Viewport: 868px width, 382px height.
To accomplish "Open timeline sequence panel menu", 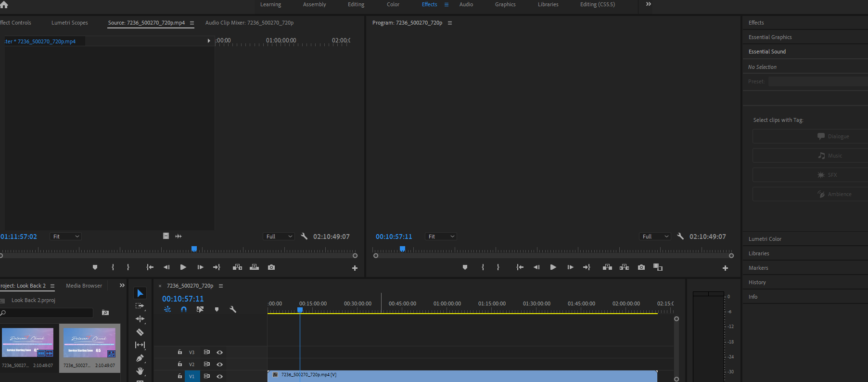I will [x=221, y=286].
